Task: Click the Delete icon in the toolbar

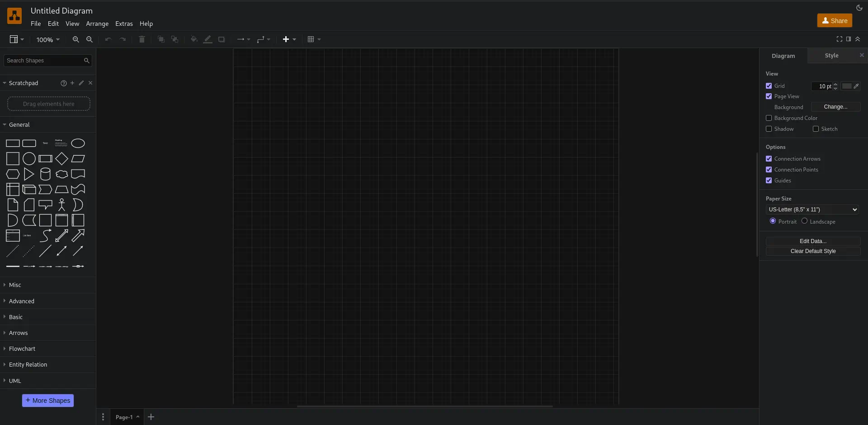Action: point(142,39)
